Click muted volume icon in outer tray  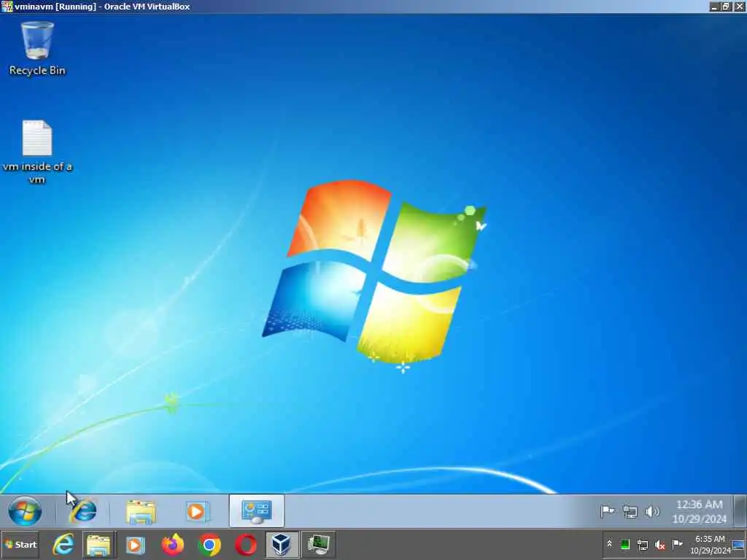click(659, 545)
